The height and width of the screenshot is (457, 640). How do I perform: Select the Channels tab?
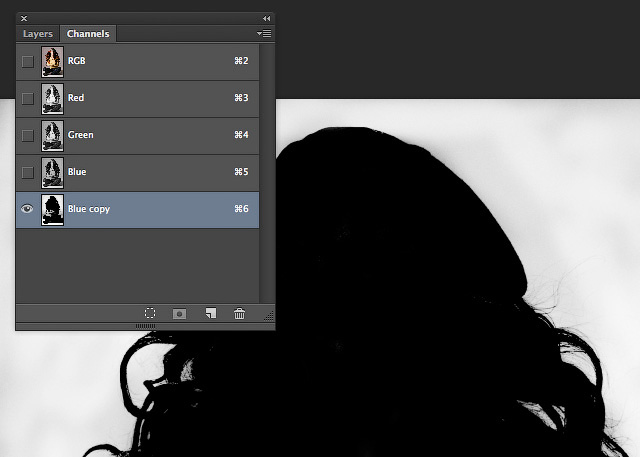(88, 34)
